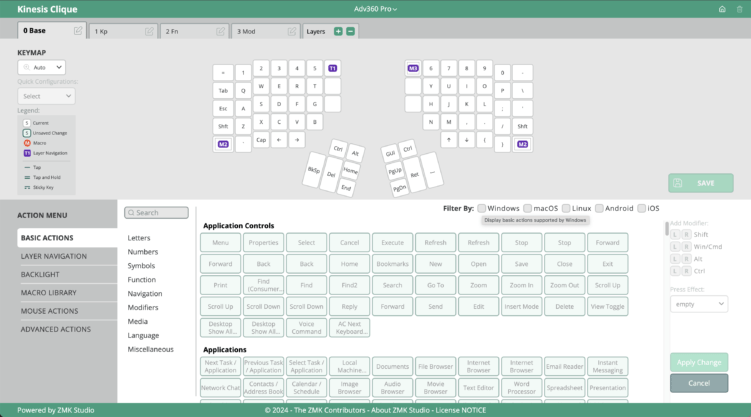Filter actions by macOS
751x417 pixels.
click(x=527, y=208)
